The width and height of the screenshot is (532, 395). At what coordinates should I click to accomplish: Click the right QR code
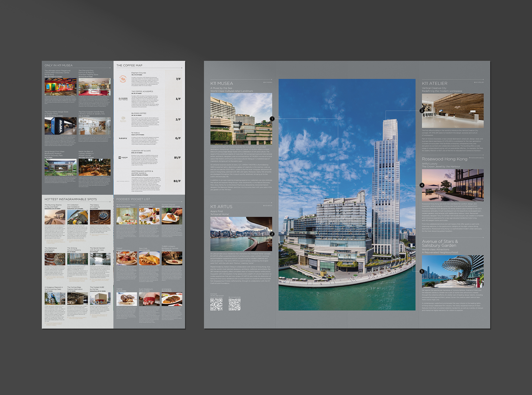click(234, 304)
